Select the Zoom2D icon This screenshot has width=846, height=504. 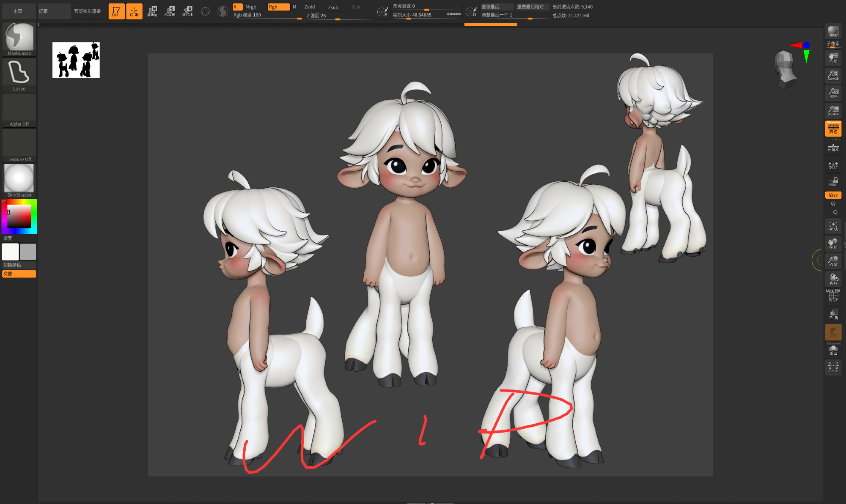(833, 75)
